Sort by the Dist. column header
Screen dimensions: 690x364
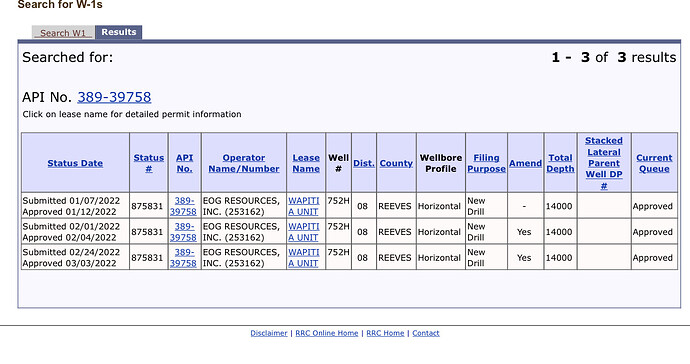coord(364,163)
